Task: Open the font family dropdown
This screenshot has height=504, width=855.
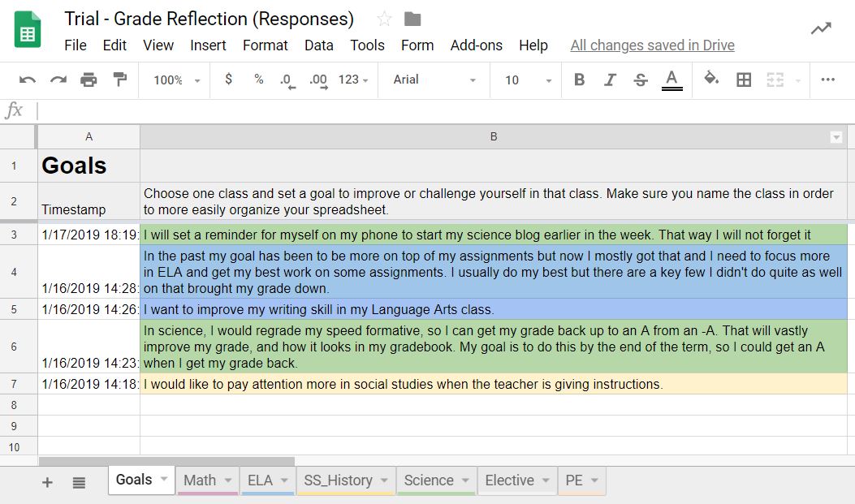Action: (x=433, y=80)
